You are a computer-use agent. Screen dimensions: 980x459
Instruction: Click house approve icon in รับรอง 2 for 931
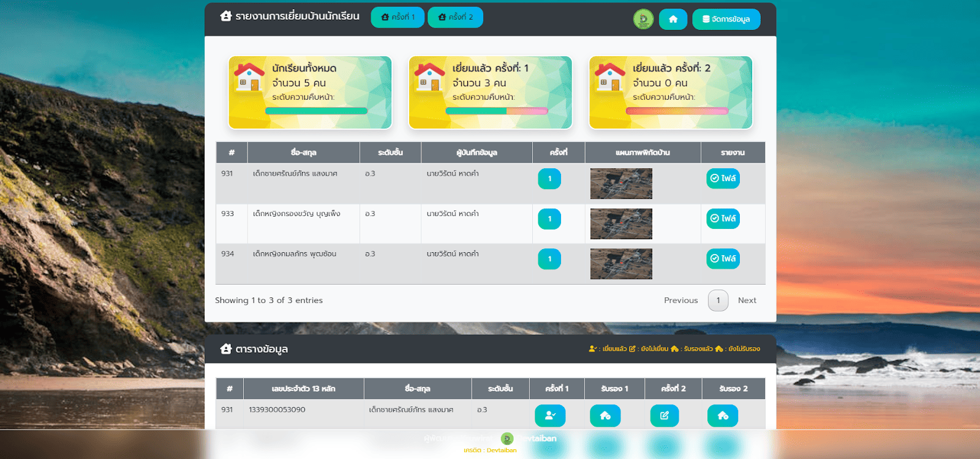[x=723, y=416]
